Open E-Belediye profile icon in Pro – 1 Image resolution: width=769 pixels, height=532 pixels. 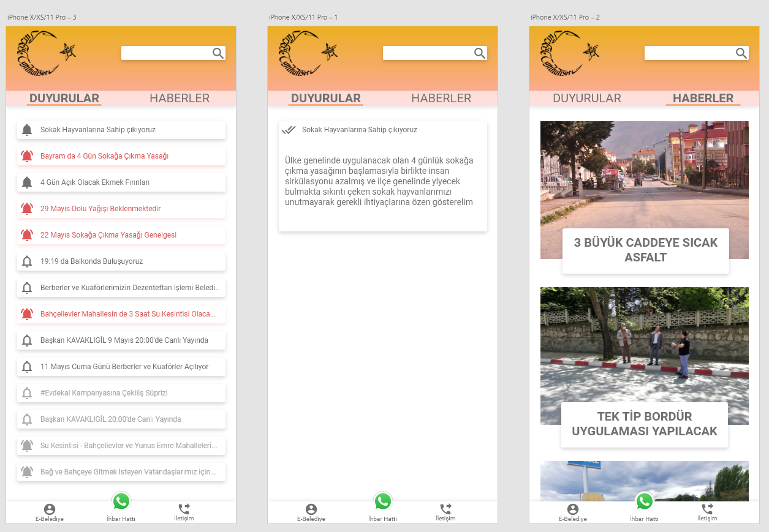[x=311, y=509]
